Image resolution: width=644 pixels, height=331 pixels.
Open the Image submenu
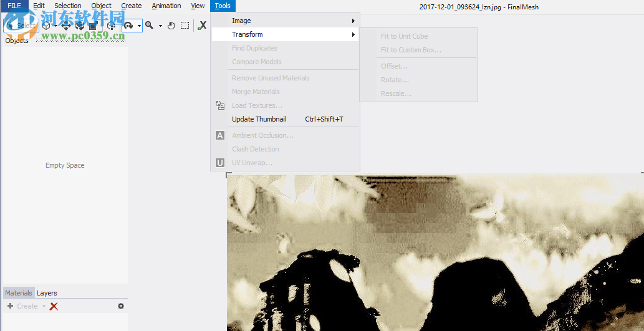click(x=285, y=21)
